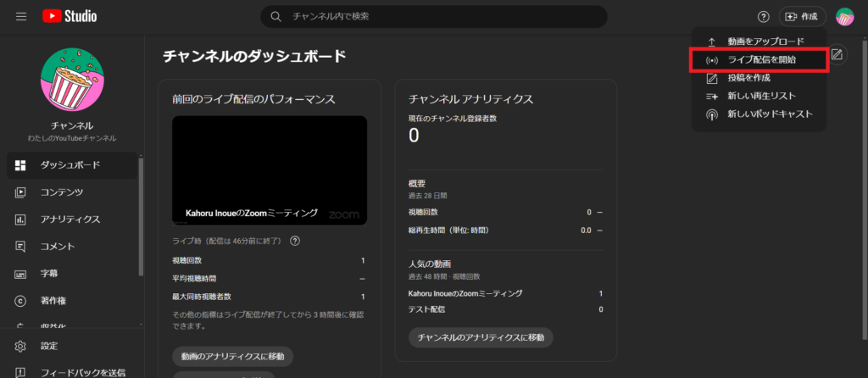Click the edit pencil icon beside dashboard

[x=837, y=55]
